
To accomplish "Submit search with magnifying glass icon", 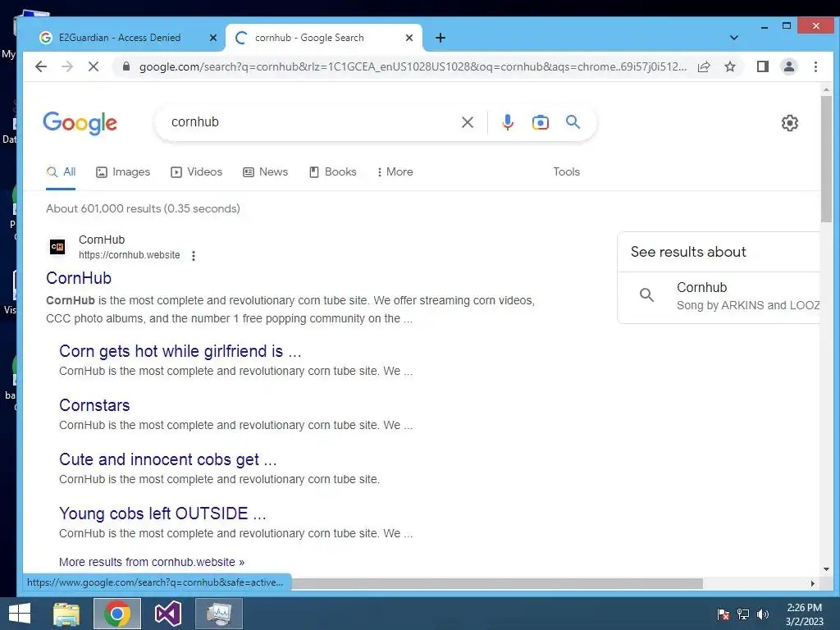I will tap(573, 122).
